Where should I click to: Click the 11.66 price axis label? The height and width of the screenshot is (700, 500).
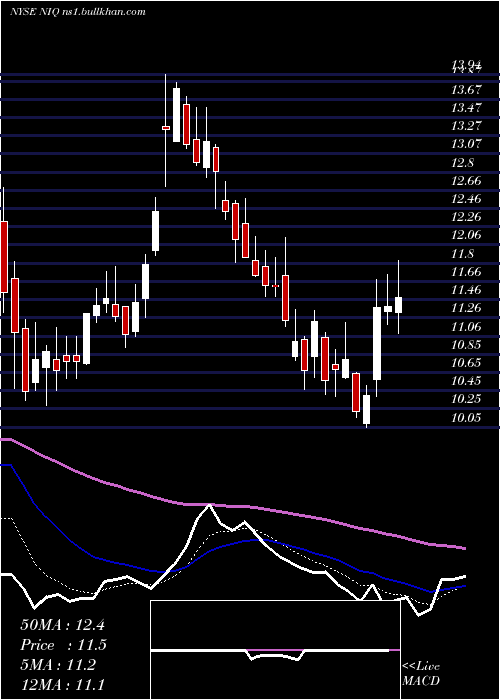467,272
